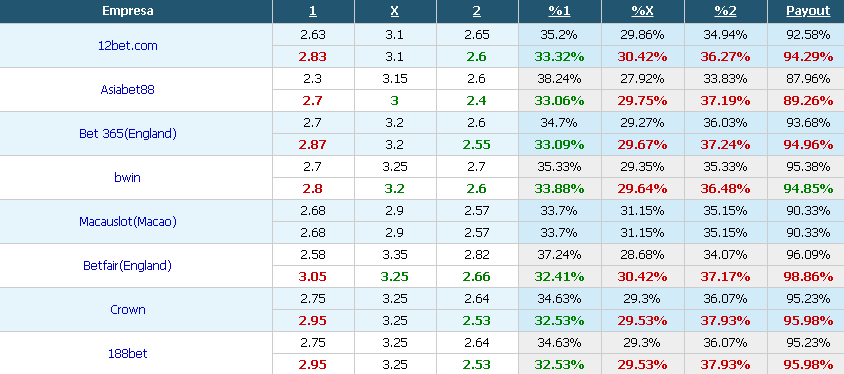
Task: Open the Bet 365(England) link
Action: pos(128,134)
